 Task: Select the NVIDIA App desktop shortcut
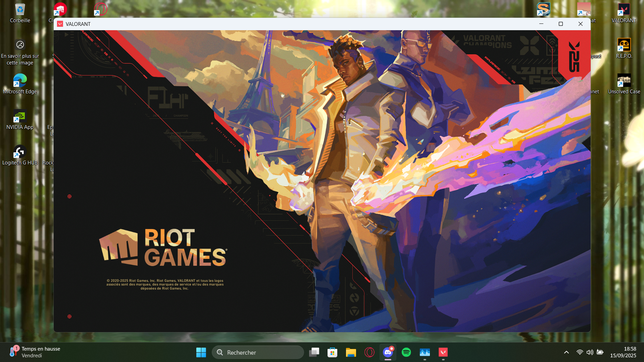[x=20, y=120]
